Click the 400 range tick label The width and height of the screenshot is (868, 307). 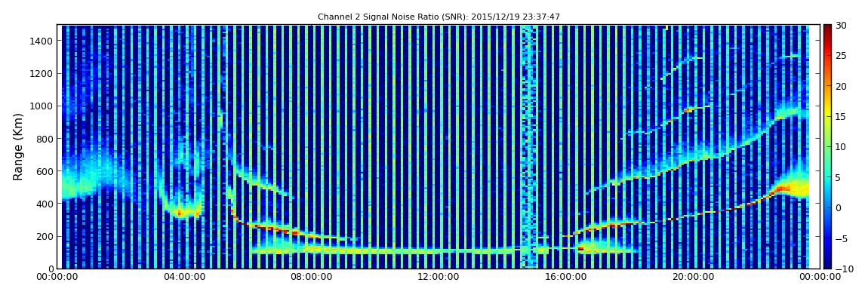[x=45, y=204]
